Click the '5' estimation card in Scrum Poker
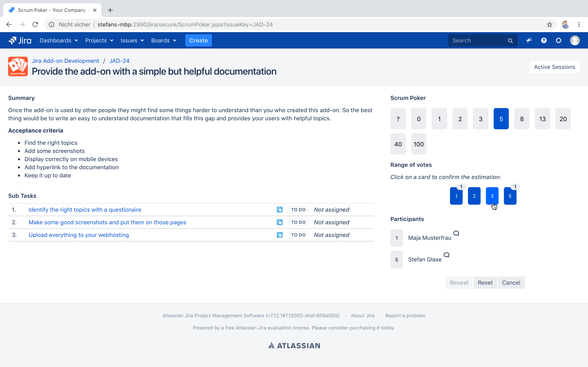Screen dimensions: 588x367 tap(501, 119)
